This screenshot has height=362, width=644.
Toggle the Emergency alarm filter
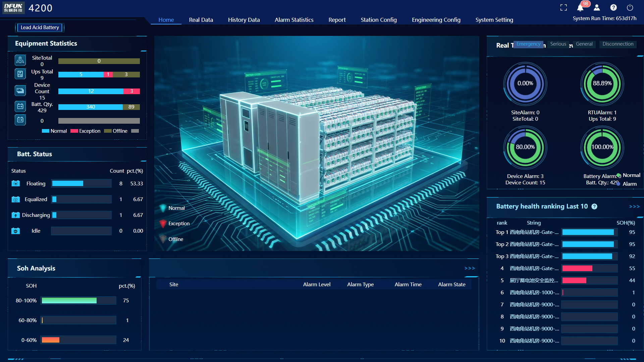pyautogui.click(x=528, y=44)
